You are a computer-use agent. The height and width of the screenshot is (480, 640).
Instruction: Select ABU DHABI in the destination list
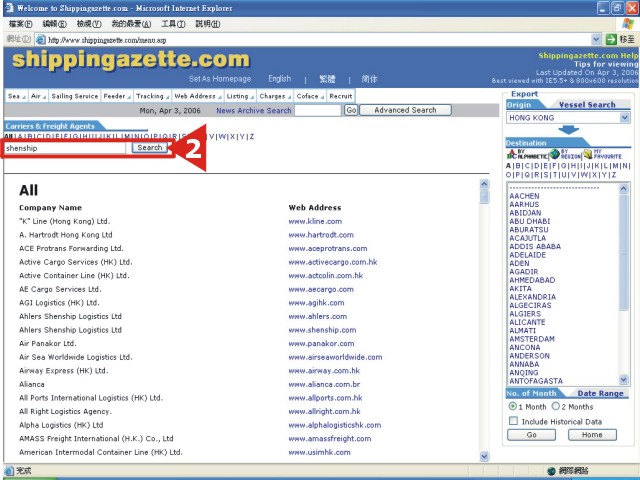(530, 221)
